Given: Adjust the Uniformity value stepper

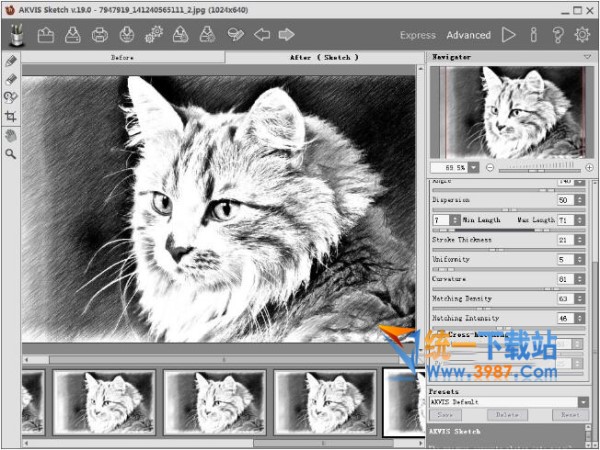Looking at the screenshot, I should [x=580, y=259].
